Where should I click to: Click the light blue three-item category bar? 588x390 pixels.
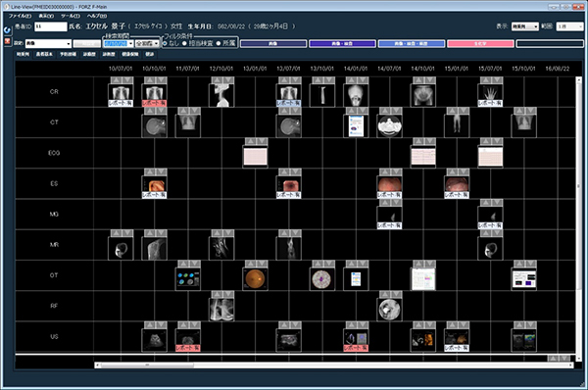pyautogui.click(x=412, y=44)
